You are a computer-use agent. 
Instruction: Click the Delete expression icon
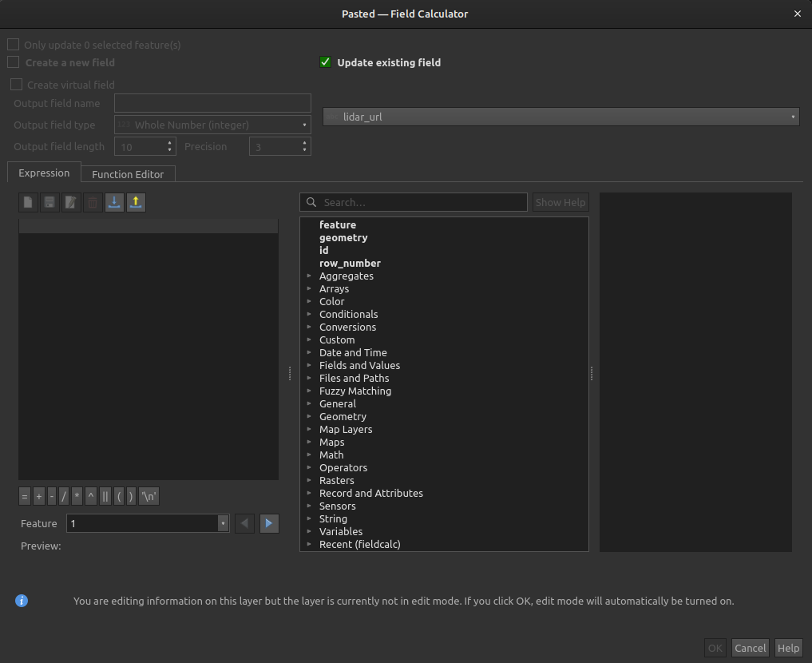[93, 202]
